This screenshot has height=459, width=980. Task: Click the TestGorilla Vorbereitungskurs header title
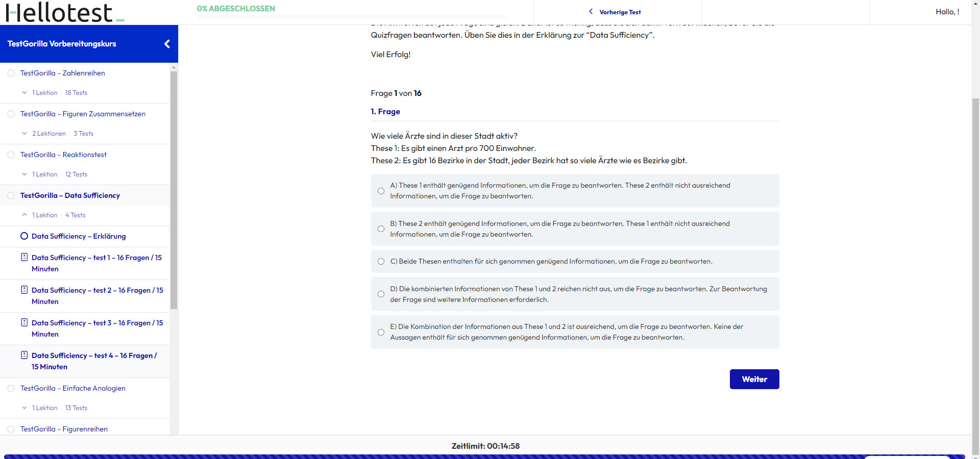62,44
